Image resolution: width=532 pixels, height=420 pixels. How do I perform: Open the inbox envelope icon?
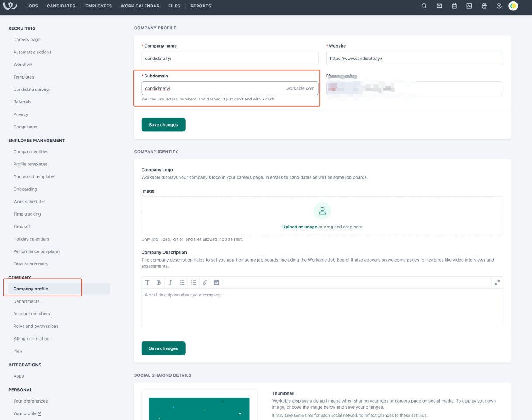point(439,6)
